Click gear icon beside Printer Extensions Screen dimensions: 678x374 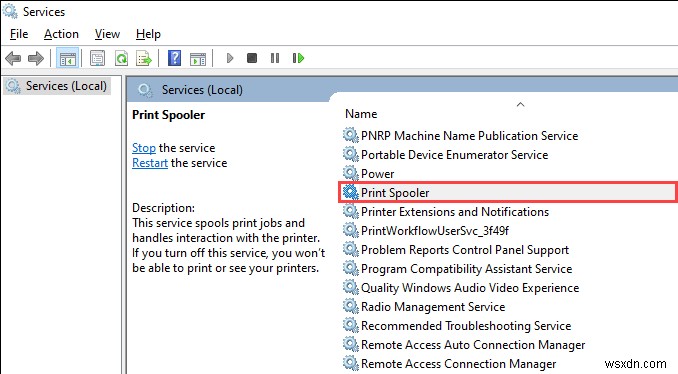[351, 211]
